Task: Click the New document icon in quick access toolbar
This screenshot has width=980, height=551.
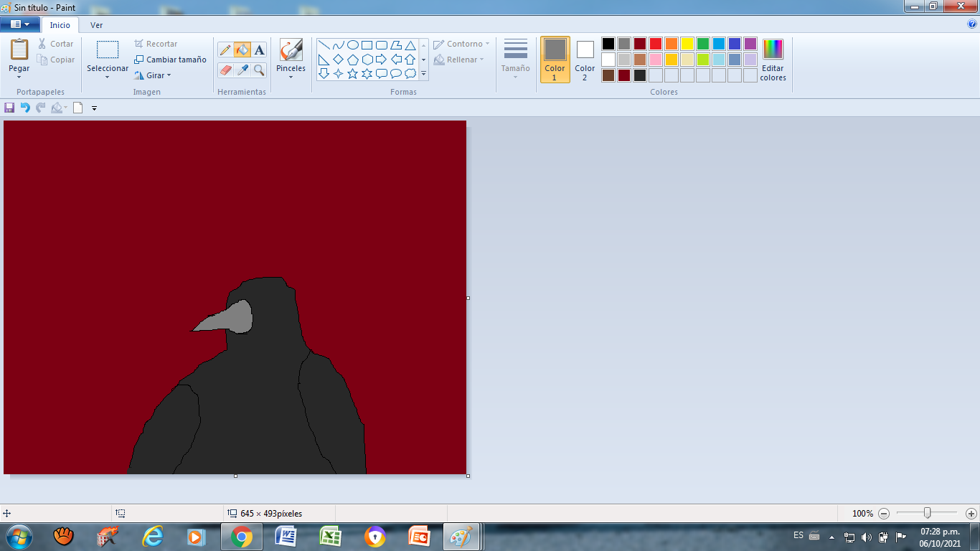Action: 77,108
